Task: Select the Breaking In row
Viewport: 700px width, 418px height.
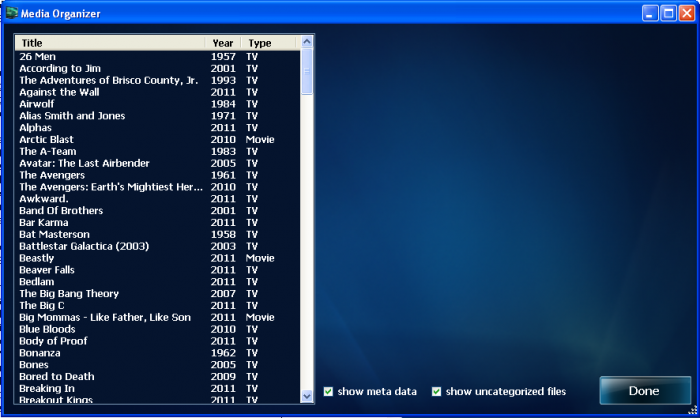Action: [x=158, y=389]
